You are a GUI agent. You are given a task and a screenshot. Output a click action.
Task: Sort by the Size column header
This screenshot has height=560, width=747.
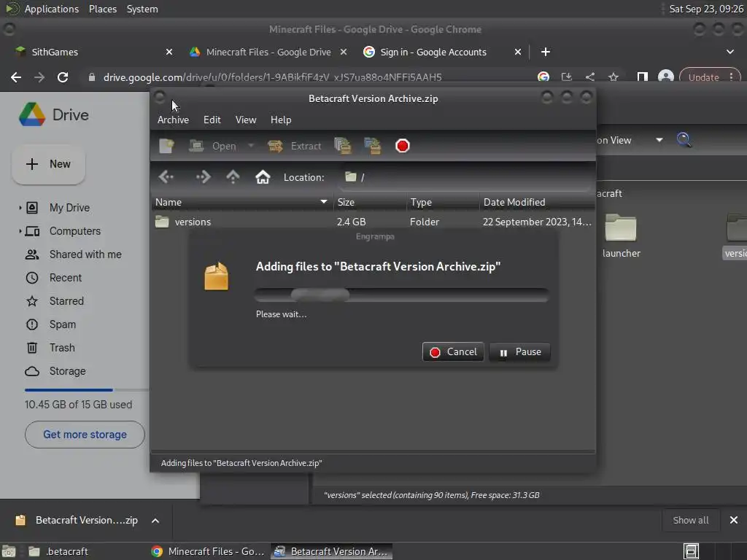370,202
